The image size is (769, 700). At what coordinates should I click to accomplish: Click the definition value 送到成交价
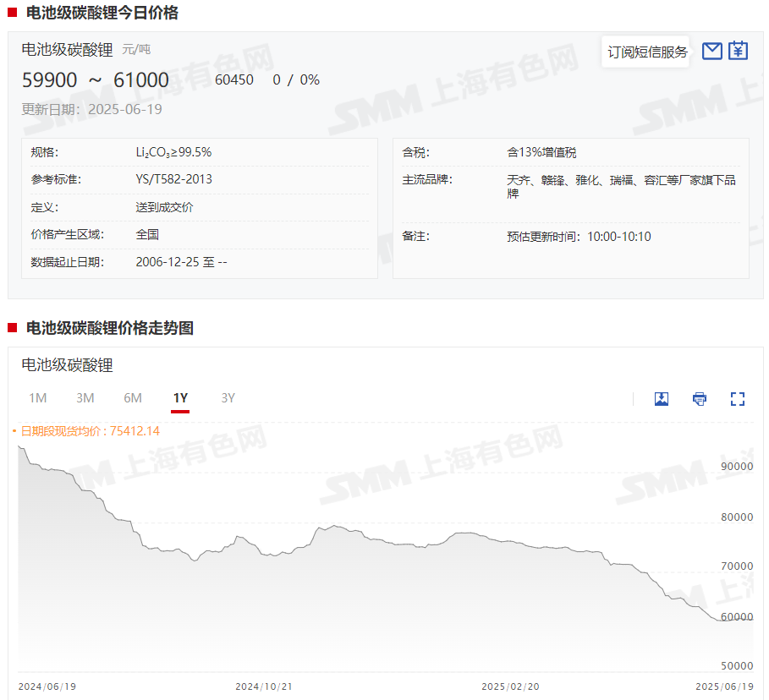point(164,207)
